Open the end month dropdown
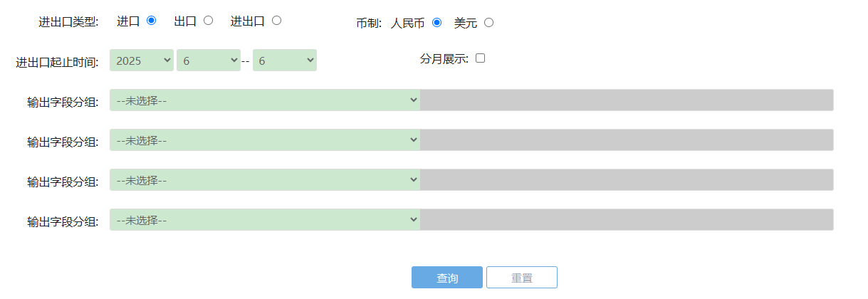This screenshot has height=299, width=868. point(284,61)
